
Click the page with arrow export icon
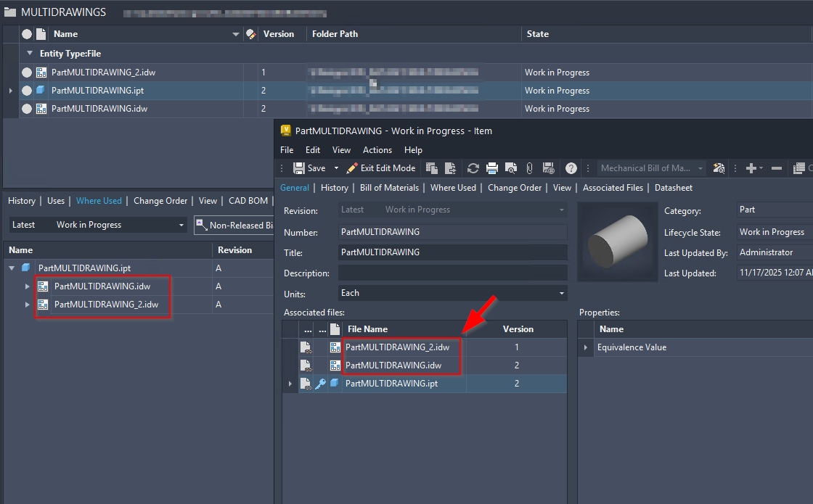coord(450,168)
